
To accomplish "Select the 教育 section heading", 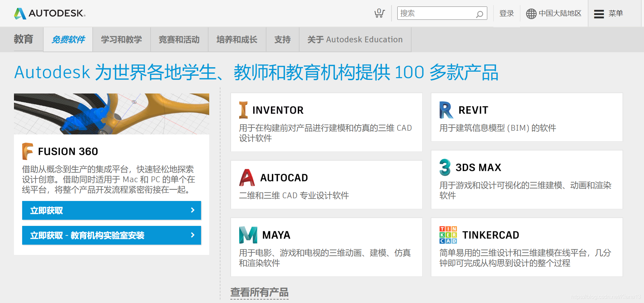I will 24,39.
